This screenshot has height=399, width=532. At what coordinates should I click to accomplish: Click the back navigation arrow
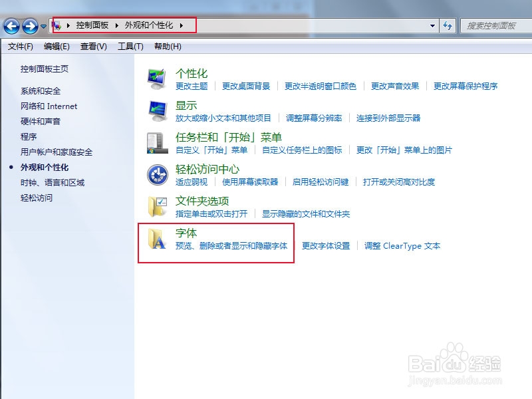coord(11,27)
